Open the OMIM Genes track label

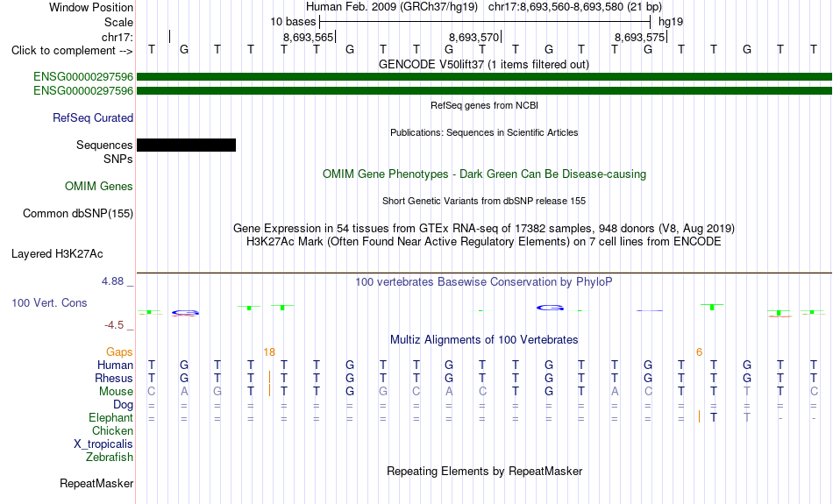pos(99,187)
